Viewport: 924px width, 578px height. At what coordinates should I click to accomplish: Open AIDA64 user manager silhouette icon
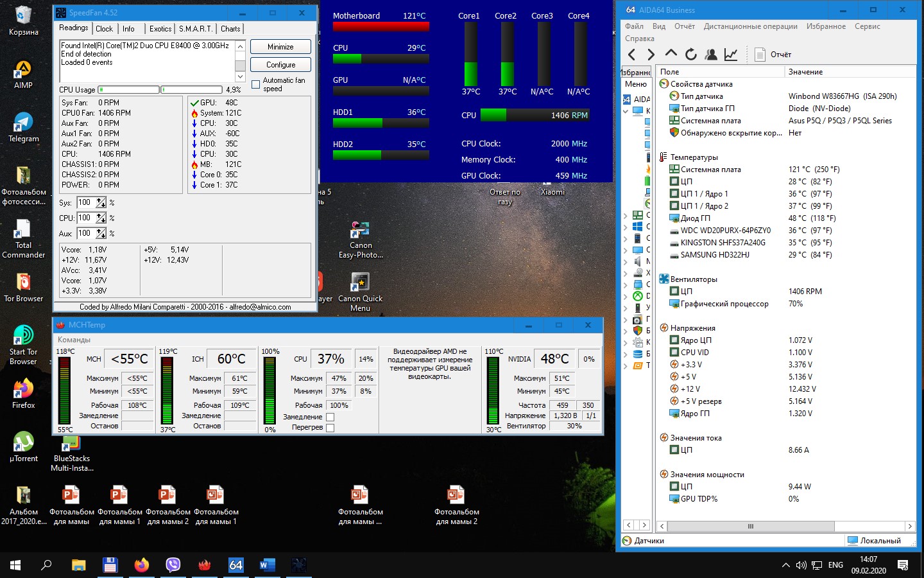pos(711,55)
